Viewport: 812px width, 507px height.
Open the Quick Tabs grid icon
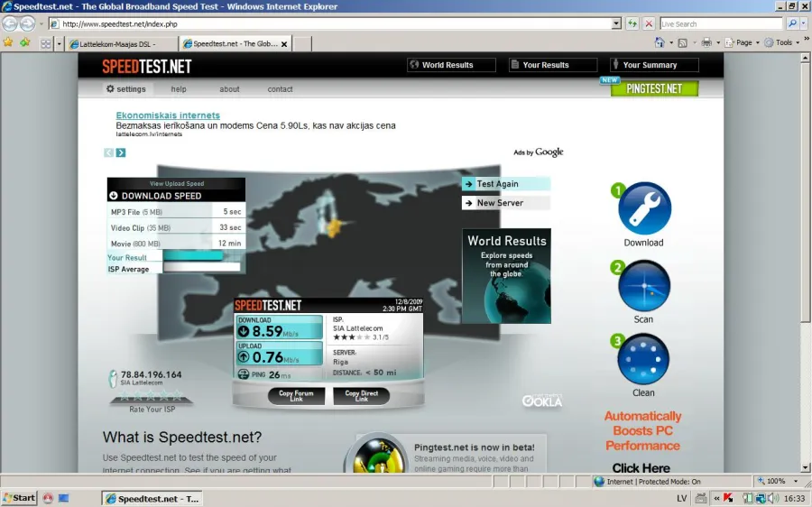tap(46, 44)
